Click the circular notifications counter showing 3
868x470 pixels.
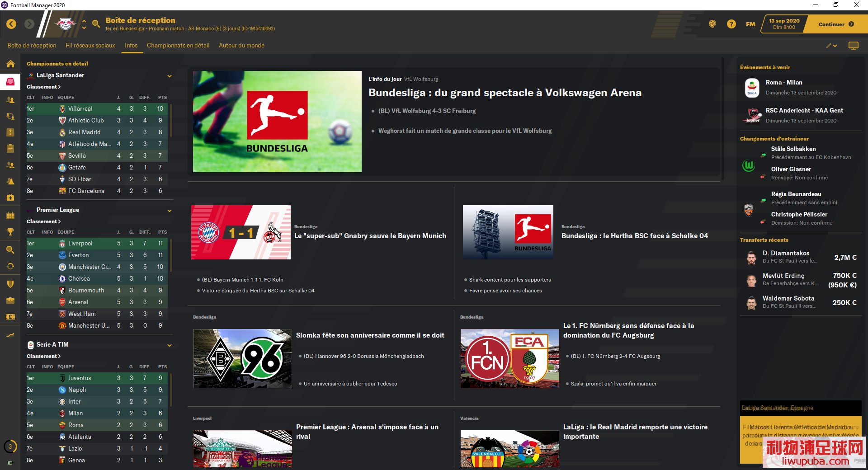click(10, 446)
